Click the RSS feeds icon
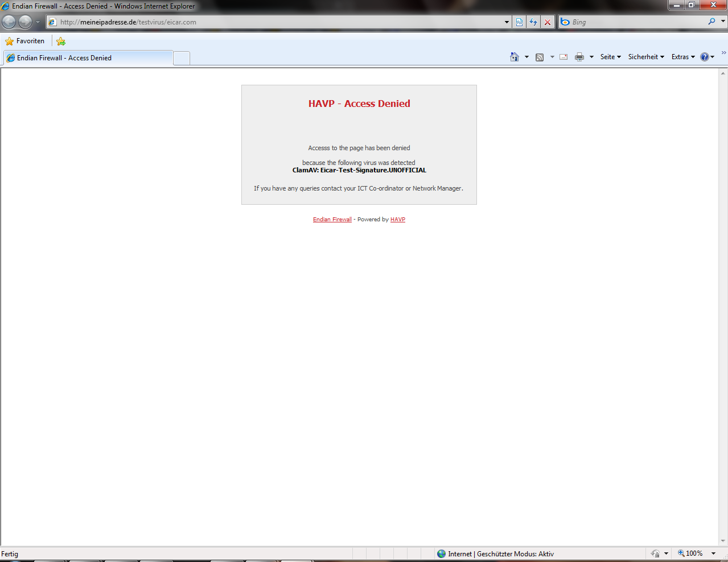The height and width of the screenshot is (562, 728). [540, 57]
